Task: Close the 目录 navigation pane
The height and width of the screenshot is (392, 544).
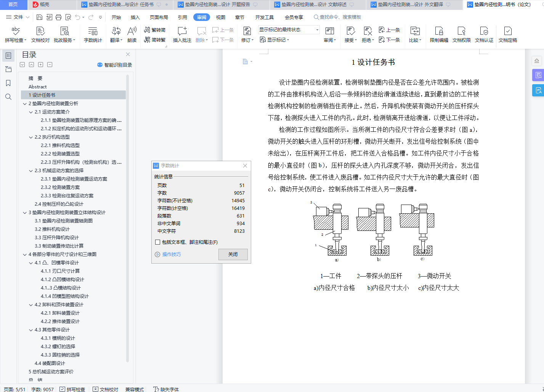Action: [128, 54]
